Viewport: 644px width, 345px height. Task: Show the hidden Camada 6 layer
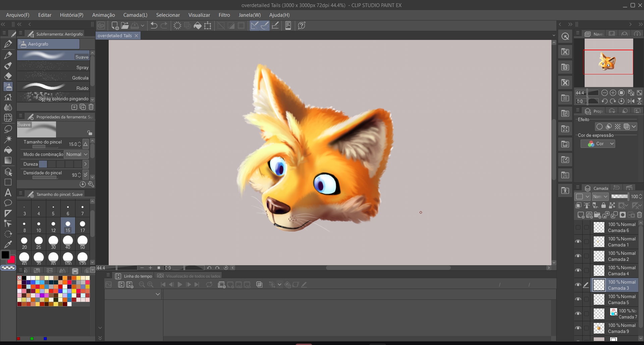click(x=578, y=227)
